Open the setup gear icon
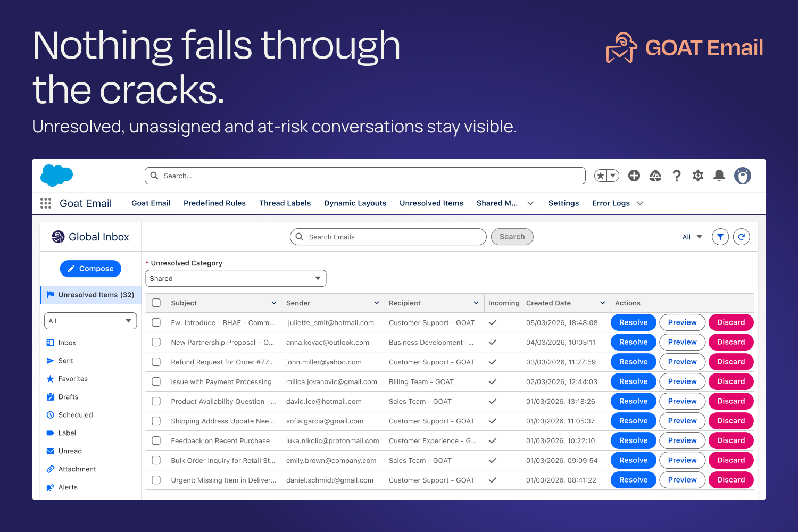Image resolution: width=798 pixels, height=532 pixels. (x=698, y=176)
